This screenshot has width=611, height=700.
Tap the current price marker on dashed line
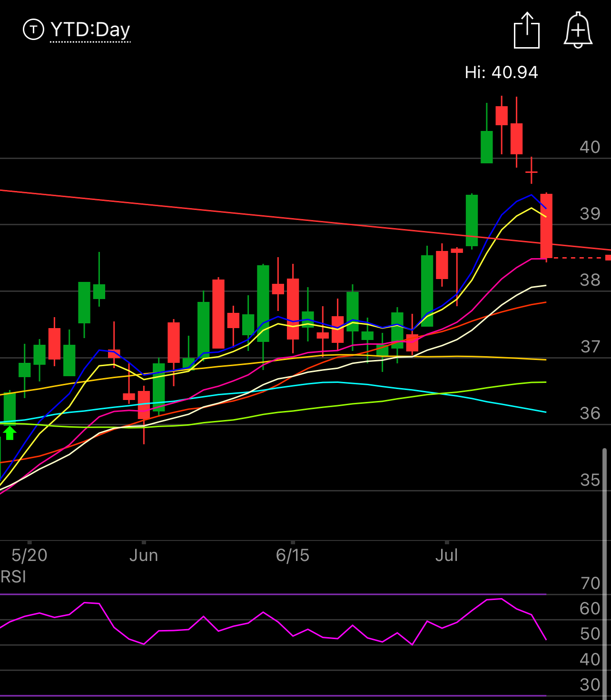click(608, 258)
